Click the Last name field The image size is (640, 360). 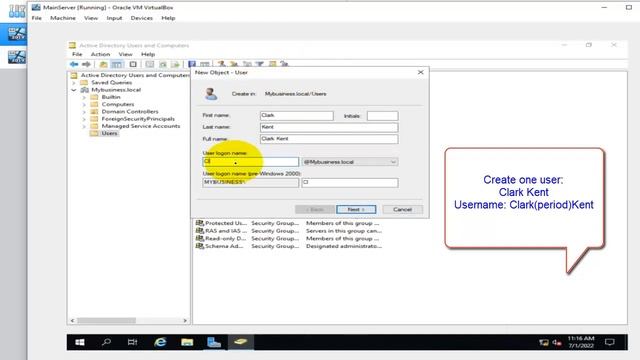point(329,127)
